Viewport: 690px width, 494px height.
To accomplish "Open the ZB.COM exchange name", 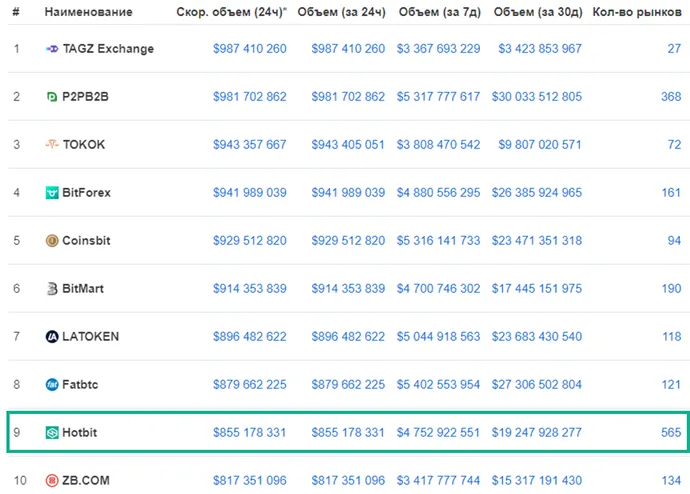I will click(x=86, y=480).
